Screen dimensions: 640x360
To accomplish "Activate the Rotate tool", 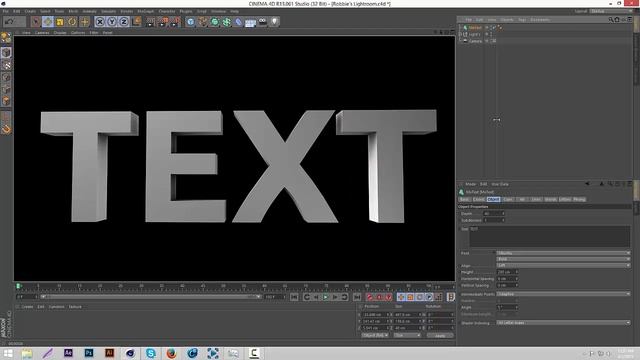I will tap(72, 22).
